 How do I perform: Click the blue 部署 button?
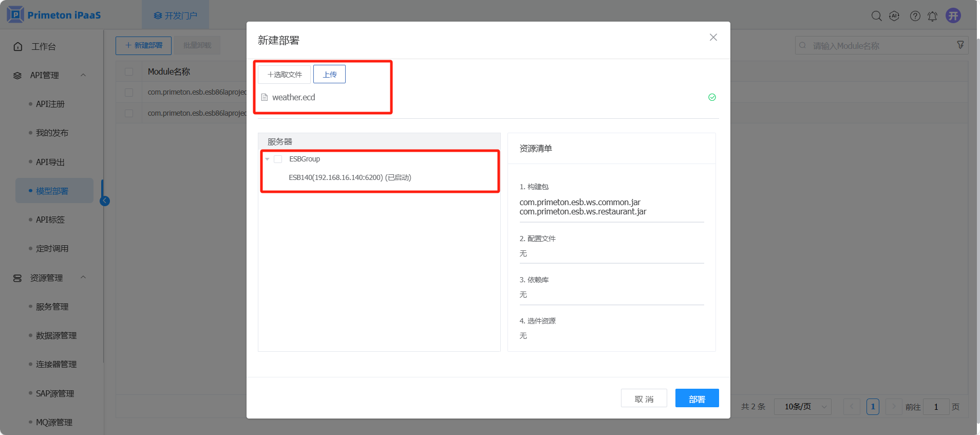tap(696, 398)
